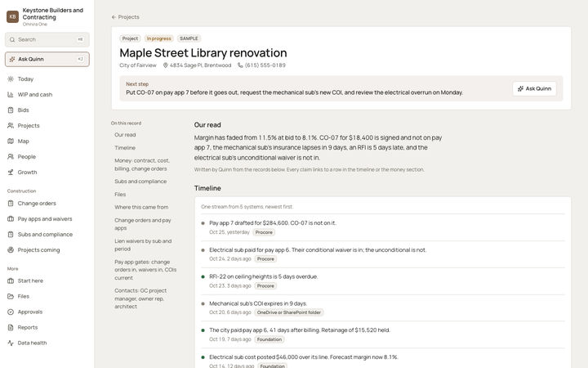This screenshot has height=368, width=588.
Task: Open the Growth section
Action: (47, 172)
